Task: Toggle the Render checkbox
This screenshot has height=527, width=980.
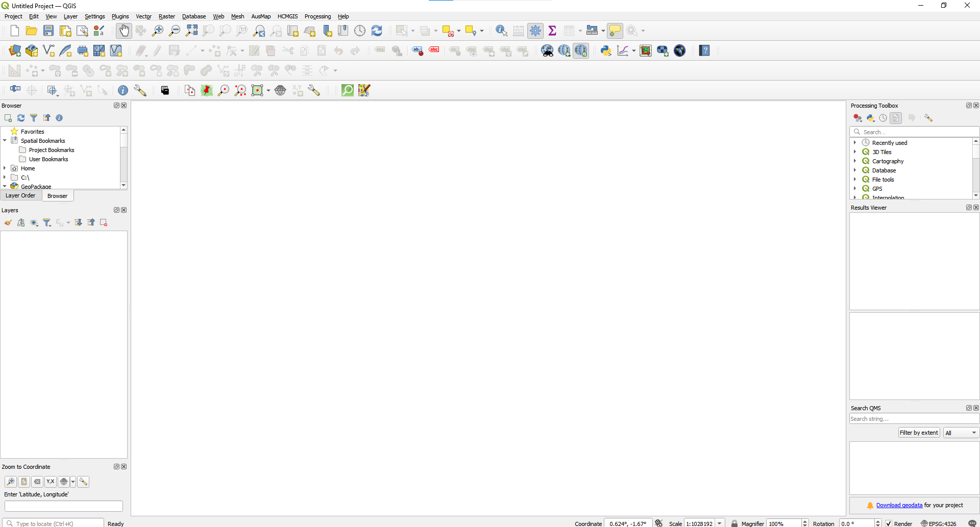Action: 889,523
